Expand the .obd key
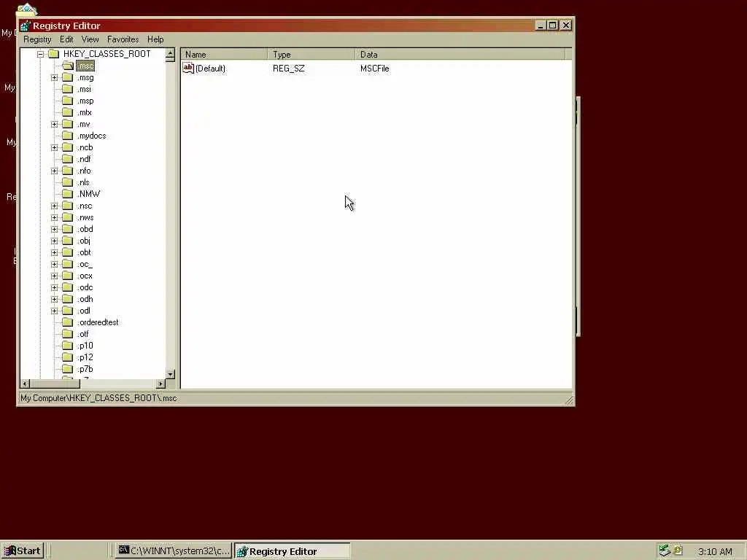Image resolution: width=747 pixels, height=560 pixels. point(54,230)
